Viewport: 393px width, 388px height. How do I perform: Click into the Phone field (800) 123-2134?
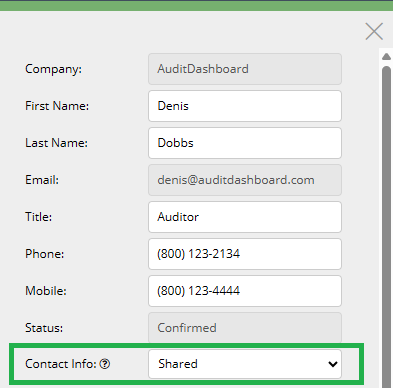click(x=245, y=254)
